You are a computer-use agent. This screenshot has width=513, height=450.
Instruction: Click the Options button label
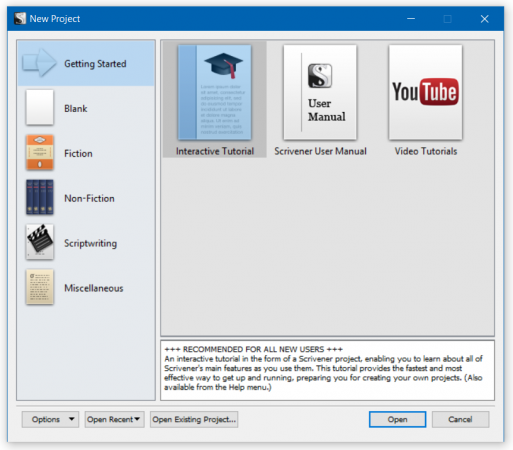46,419
